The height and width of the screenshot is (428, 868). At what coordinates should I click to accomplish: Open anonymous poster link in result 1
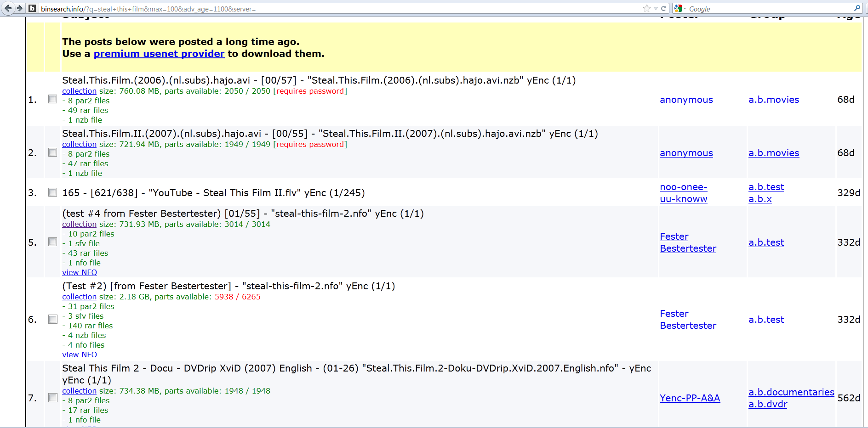coord(686,100)
